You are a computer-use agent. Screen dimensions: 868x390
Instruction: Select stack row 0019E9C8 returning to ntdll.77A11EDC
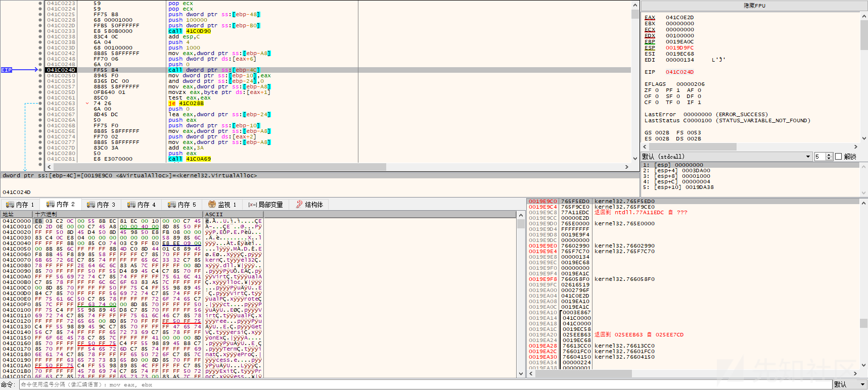(x=693, y=212)
